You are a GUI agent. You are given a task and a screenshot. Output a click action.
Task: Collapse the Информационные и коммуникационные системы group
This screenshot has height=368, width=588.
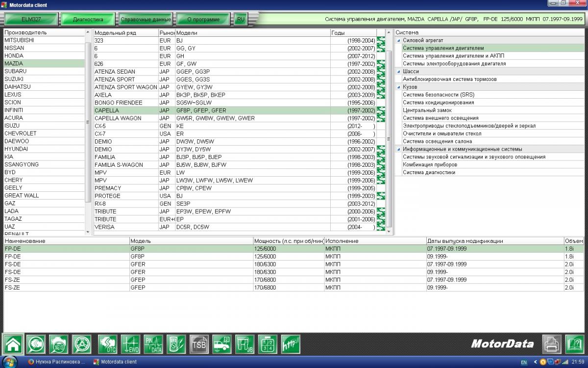pos(398,149)
